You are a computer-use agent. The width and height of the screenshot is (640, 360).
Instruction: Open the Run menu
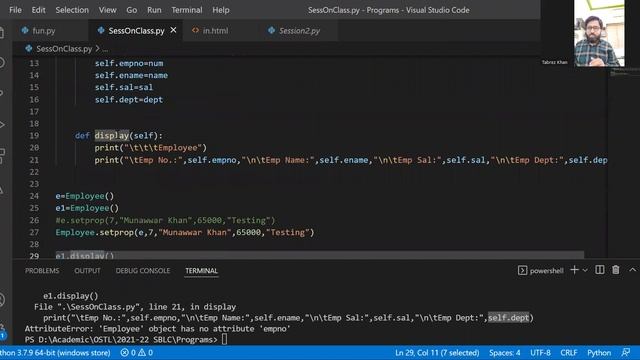click(x=154, y=10)
